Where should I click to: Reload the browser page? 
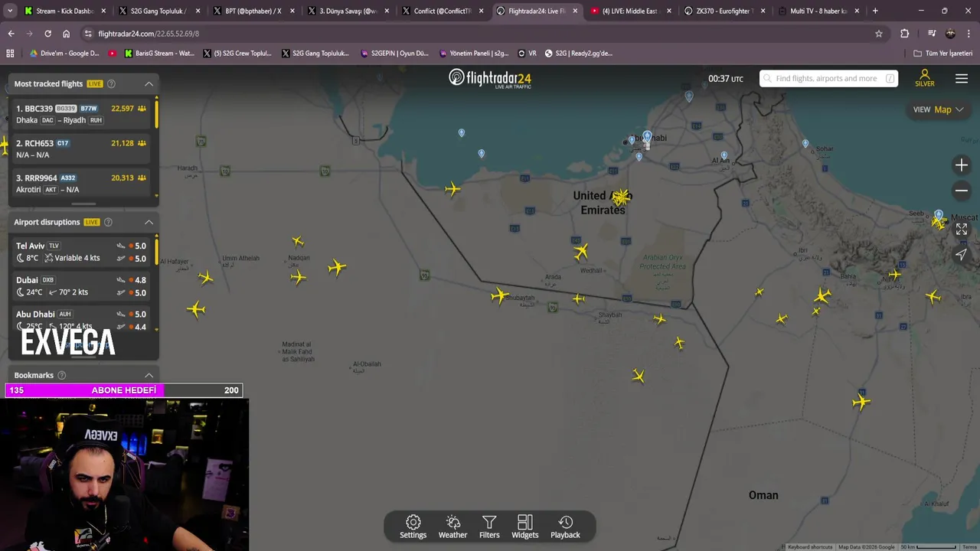pos(47,34)
